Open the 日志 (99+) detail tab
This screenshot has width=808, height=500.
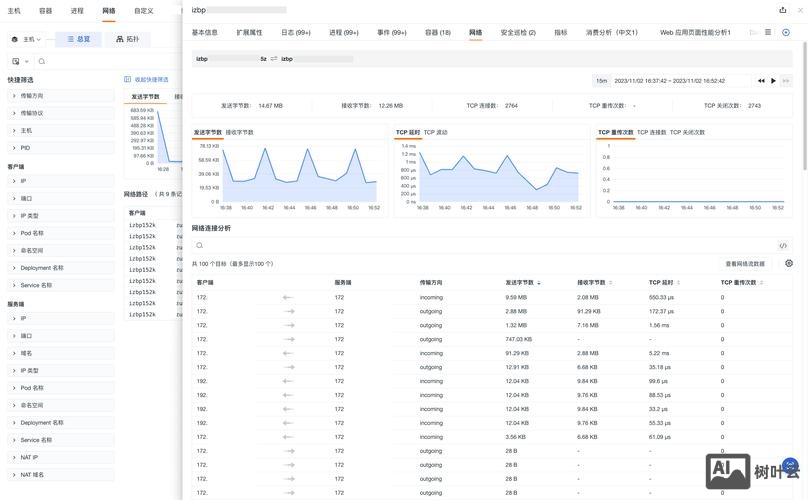(x=296, y=32)
